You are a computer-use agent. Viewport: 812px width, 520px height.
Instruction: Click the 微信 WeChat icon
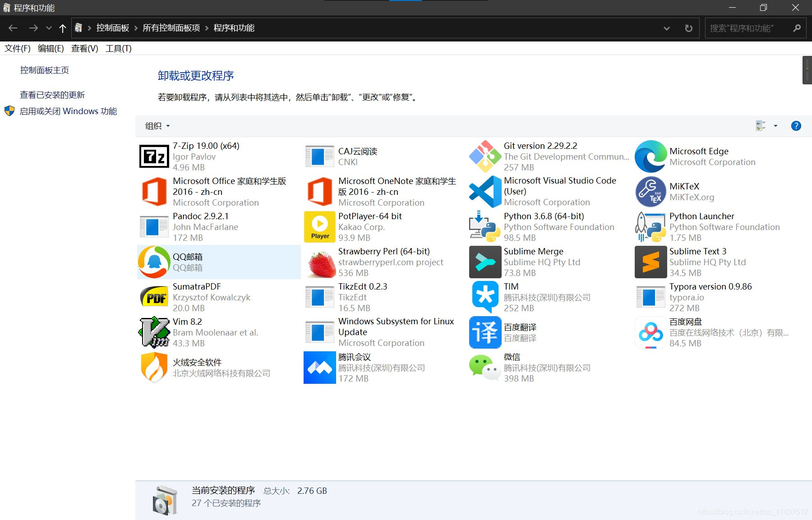485,368
